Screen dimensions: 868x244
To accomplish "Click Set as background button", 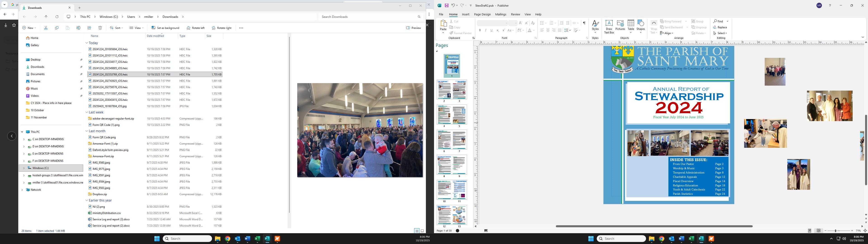I will coord(165,28).
